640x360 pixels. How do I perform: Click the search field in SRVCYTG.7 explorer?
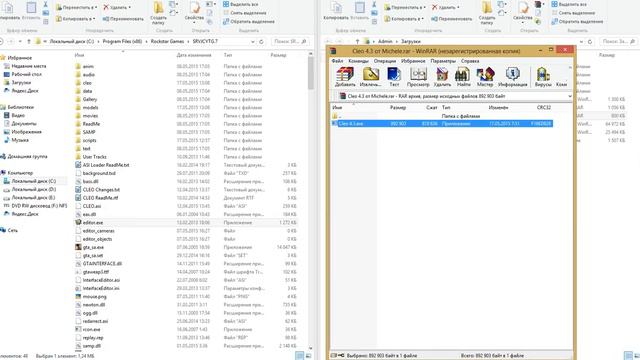point(290,42)
